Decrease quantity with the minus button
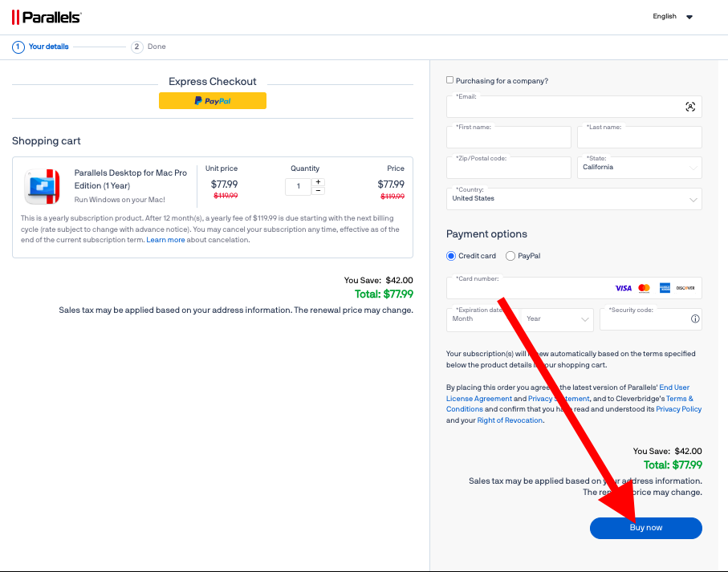 319,191
